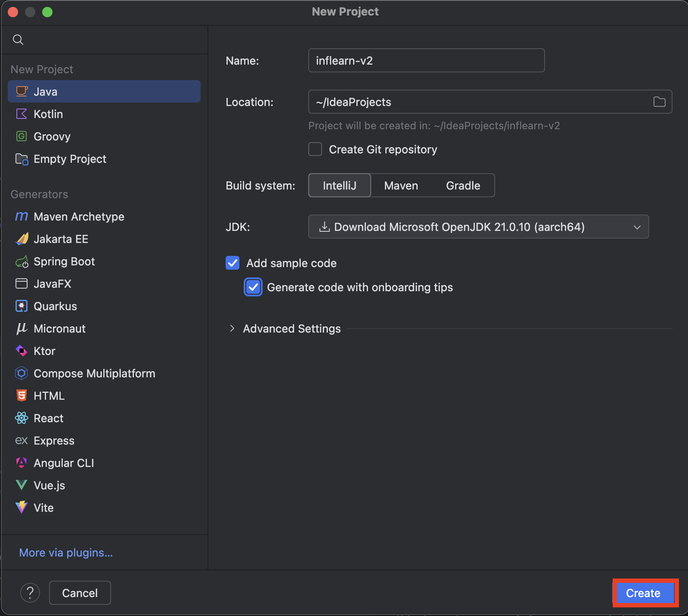Click the project Name field
Screen dimensions: 688x616
point(427,60)
